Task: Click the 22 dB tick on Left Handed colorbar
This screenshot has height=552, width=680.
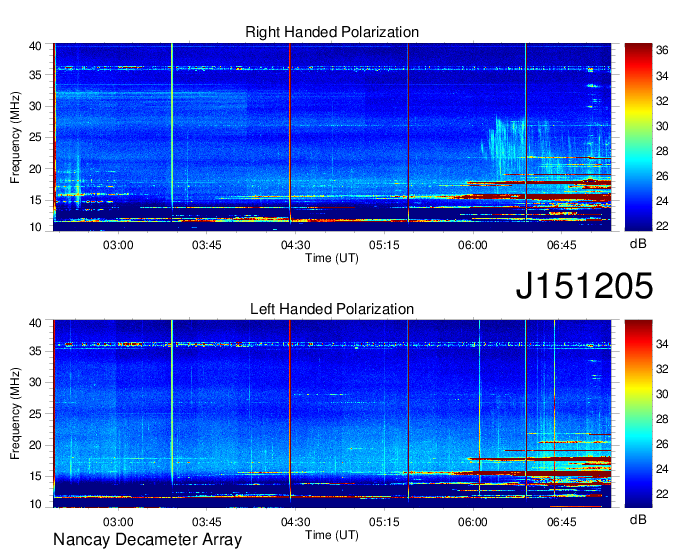Action: click(x=662, y=494)
